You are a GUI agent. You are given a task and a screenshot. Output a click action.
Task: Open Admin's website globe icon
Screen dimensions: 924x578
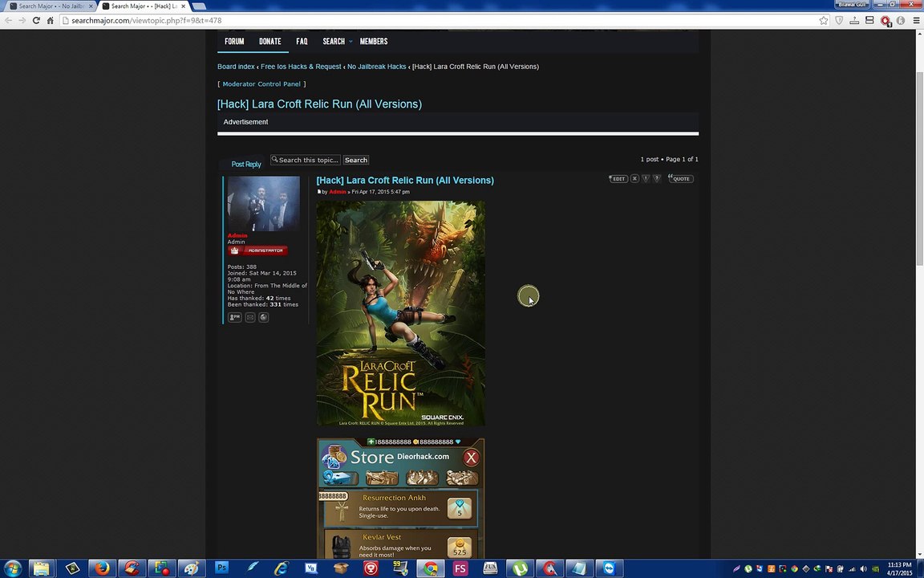coord(263,317)
